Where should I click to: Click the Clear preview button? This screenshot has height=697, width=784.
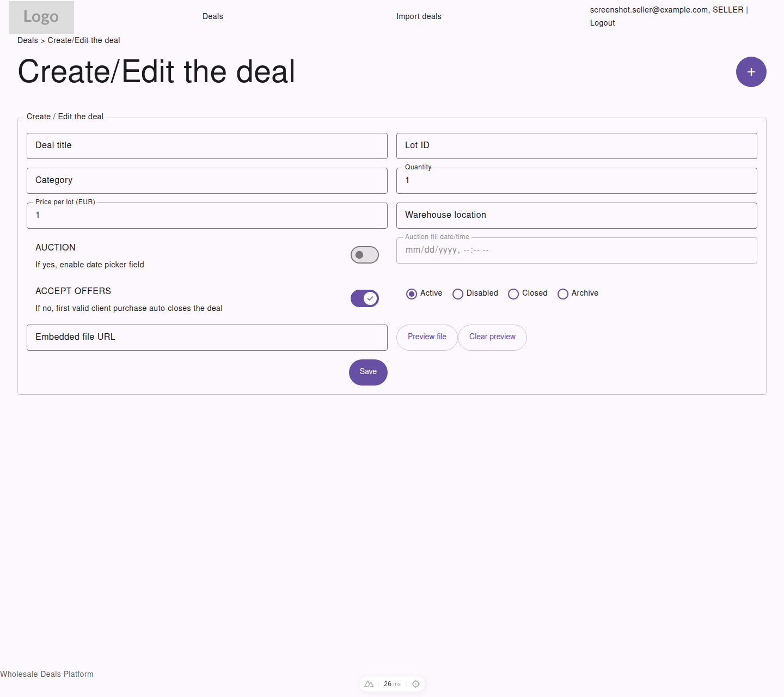coord(492,337)
